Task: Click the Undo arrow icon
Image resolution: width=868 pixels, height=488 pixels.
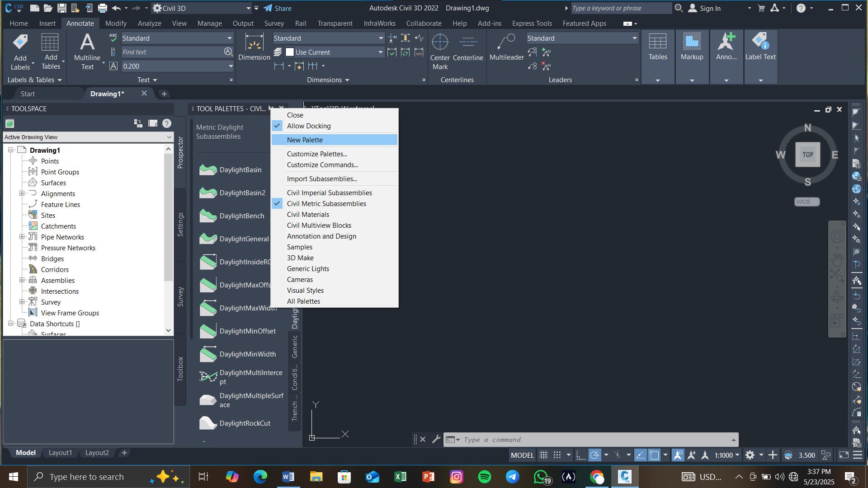Action: 116,8
